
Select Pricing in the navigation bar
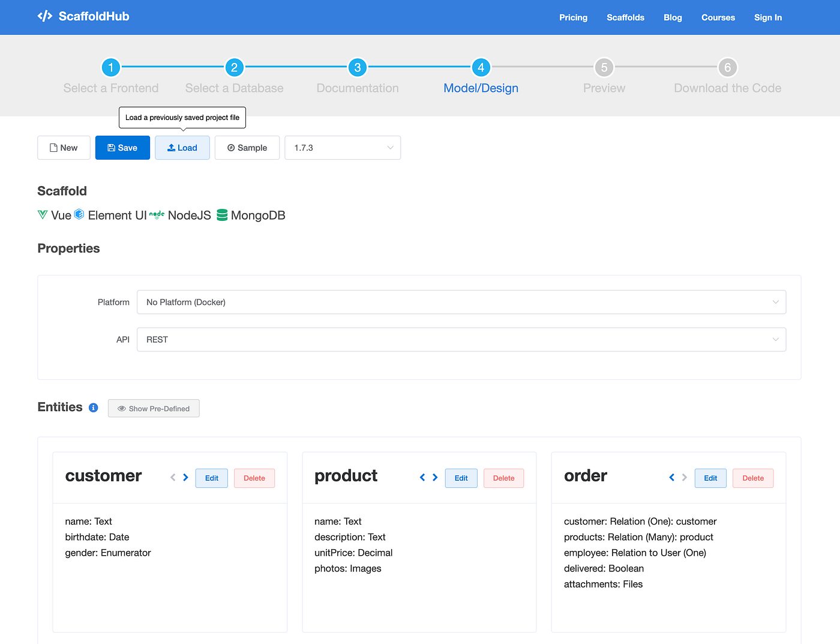click(x=573, y=17)
